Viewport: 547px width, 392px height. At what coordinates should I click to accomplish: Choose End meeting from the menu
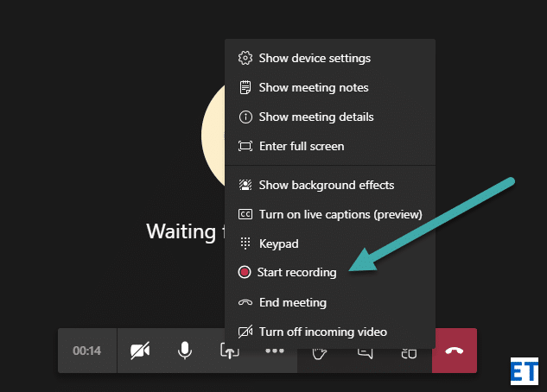[x=292, y=302]
